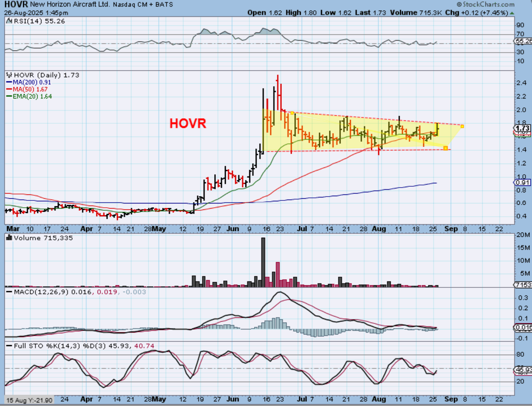Click the 2.4 price axis label
The height and width of the screenshot is (406, 532).
[x=520, y=83]
